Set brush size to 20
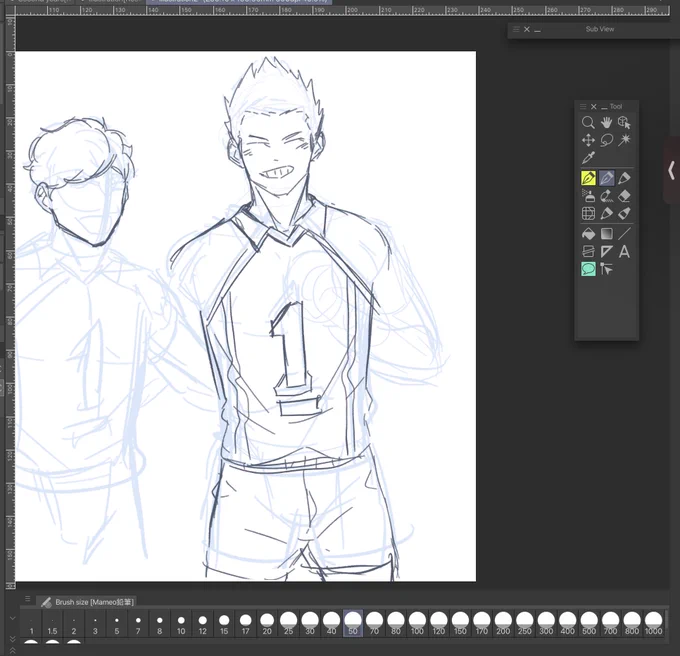Image resolution: width=680 pixels, height=656 pixels. 267,623
